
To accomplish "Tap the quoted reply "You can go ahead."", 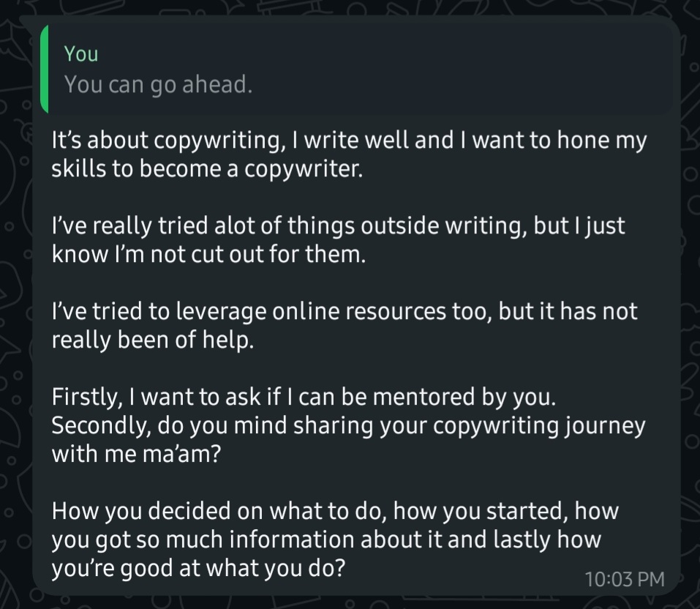I will (x=158, y=84).
